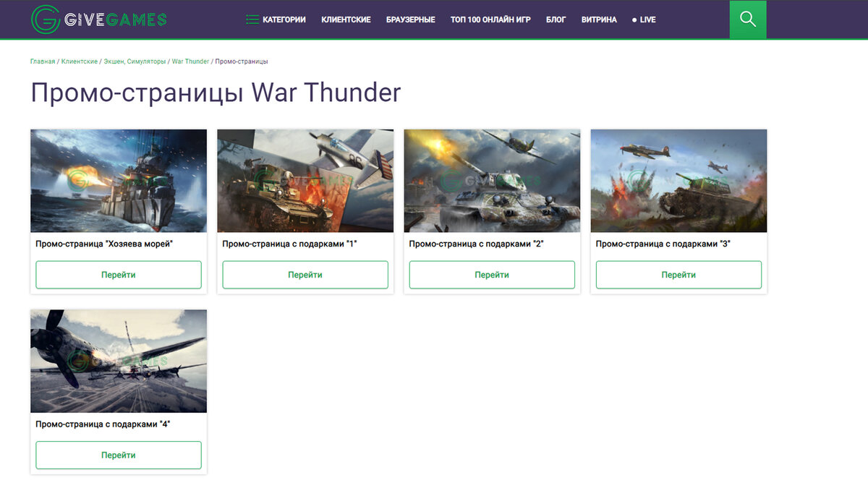
Task: Click Перейти under подарками "1"
Action: [305, 275]
